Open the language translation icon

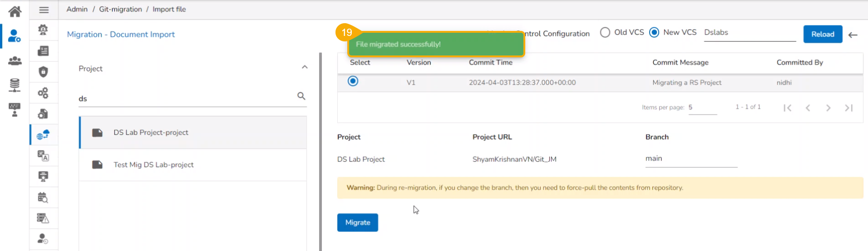(x=43, y=156)
